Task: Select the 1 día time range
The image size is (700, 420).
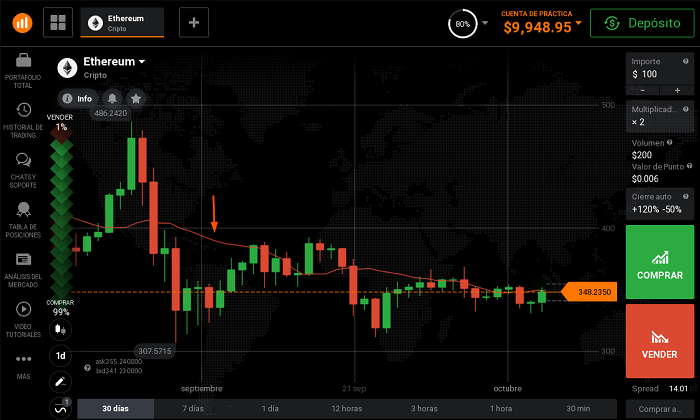Action: pyautogui.click(x=270, y=408)
